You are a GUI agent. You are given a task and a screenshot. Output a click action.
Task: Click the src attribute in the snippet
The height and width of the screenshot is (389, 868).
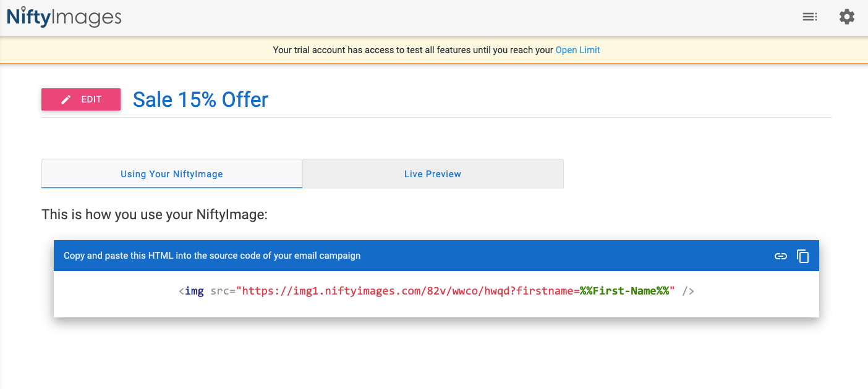coord(220,291)
